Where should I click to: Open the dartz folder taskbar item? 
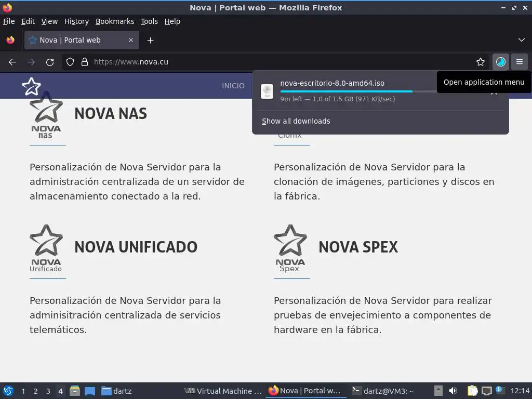point(116,391)
